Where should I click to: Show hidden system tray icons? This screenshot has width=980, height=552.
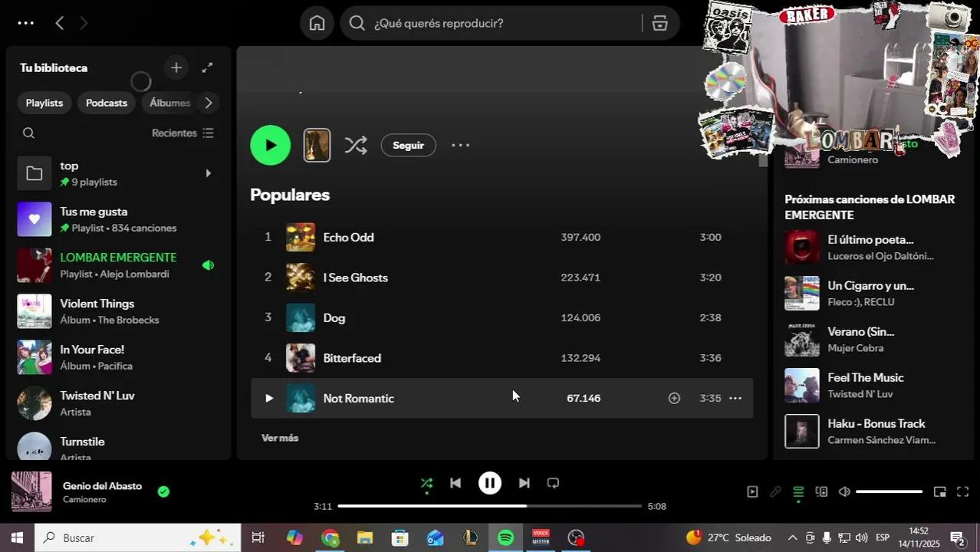click(x=792, y=538)
